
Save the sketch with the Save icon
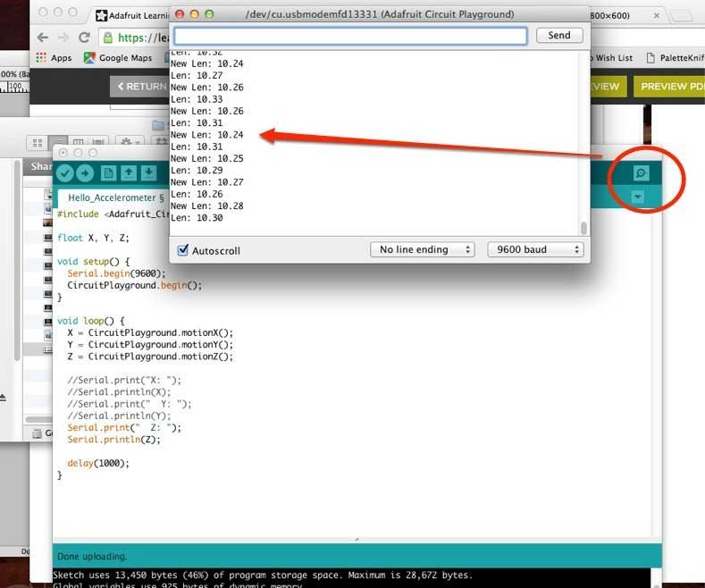(x=148, y=173)
